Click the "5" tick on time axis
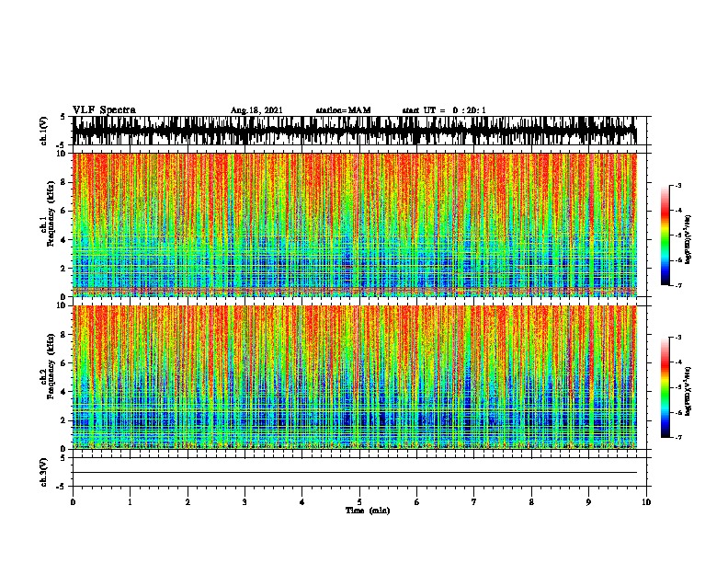Screen dimensions: 728x563 coord(359,502)
